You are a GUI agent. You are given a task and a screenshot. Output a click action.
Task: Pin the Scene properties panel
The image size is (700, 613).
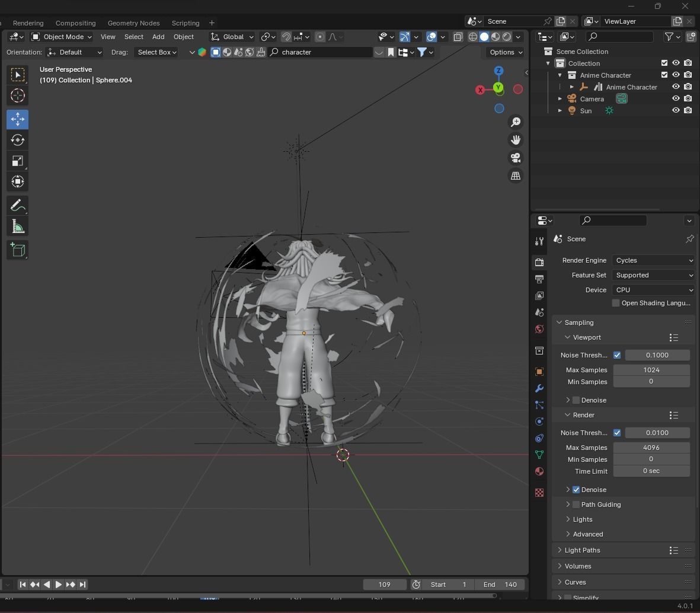pyautogui.click(x=690, y=239)
